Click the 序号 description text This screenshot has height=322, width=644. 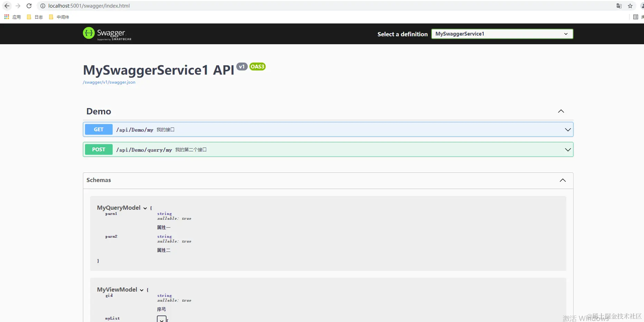(162, 309)
